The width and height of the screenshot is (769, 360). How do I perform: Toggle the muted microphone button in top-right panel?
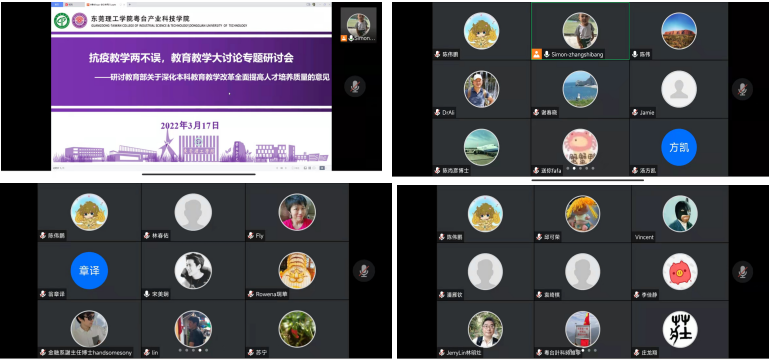742,89
